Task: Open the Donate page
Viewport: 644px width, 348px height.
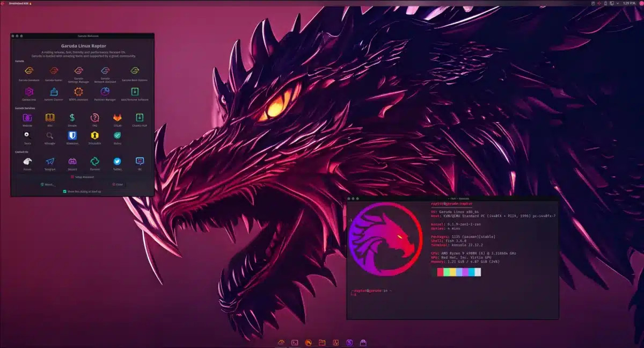Action: [x=73, y=118]
